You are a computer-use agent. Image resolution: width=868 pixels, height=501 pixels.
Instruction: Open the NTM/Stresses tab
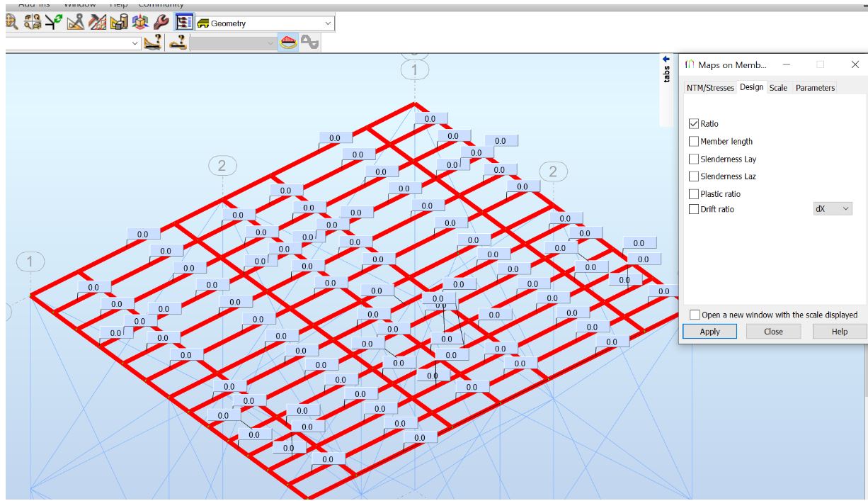711,89
